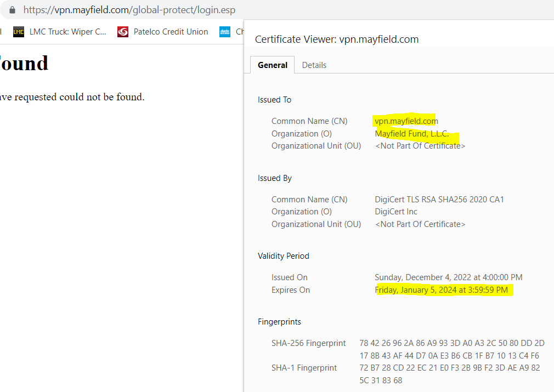
Task: Click Issued By Not Part Of Certificate value
Action: 420,224
